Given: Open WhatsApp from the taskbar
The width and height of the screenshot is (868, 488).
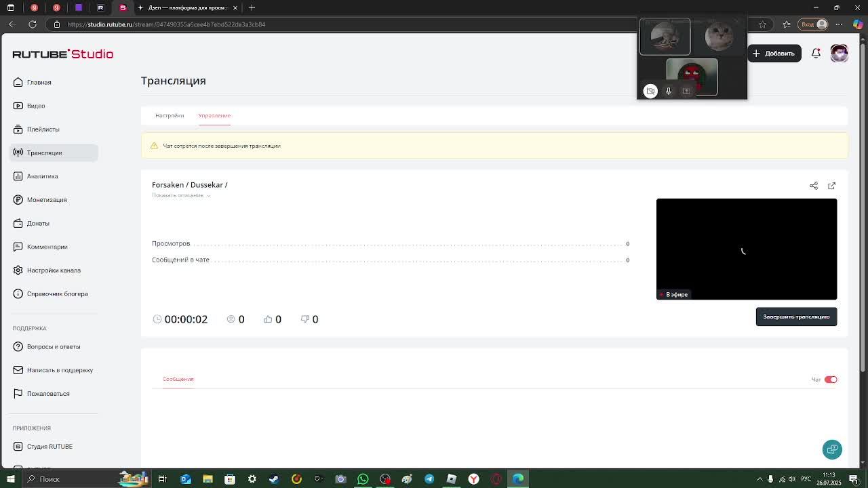Looking at the screenshot, I should 363,479.
